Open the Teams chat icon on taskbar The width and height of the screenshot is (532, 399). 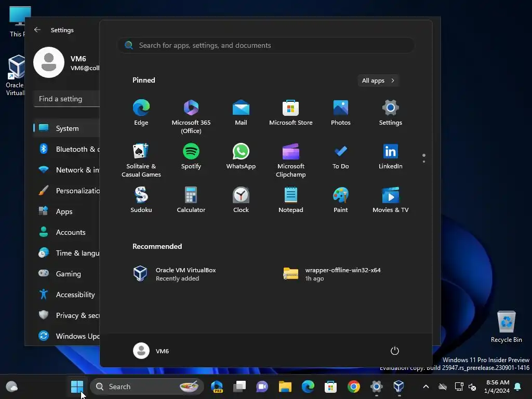(262, 387)
